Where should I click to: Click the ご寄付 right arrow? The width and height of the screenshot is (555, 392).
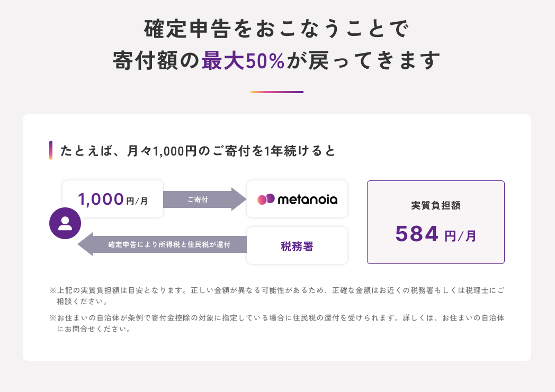(204, 199)
